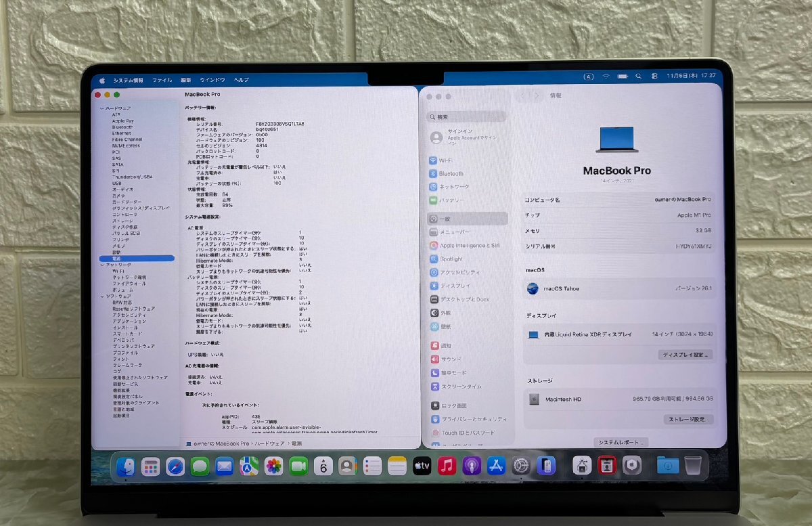Go back with System Settings back arrow

522,96
